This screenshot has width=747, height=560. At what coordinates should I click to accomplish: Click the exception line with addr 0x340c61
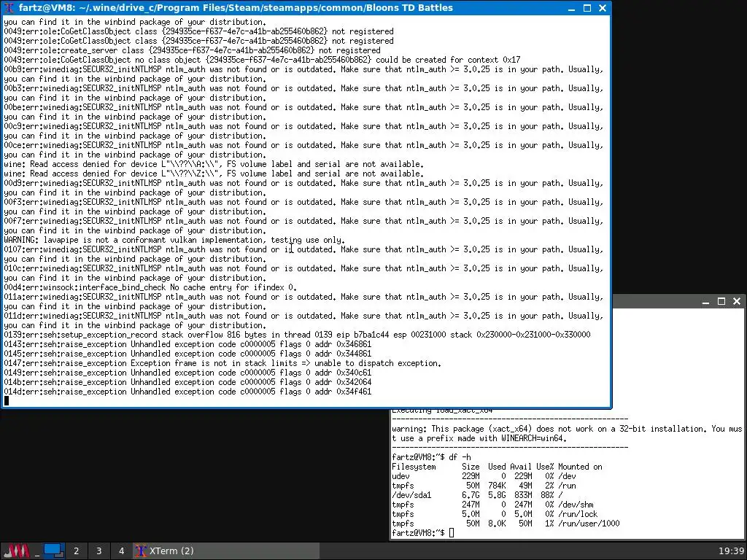pos(187,373)
